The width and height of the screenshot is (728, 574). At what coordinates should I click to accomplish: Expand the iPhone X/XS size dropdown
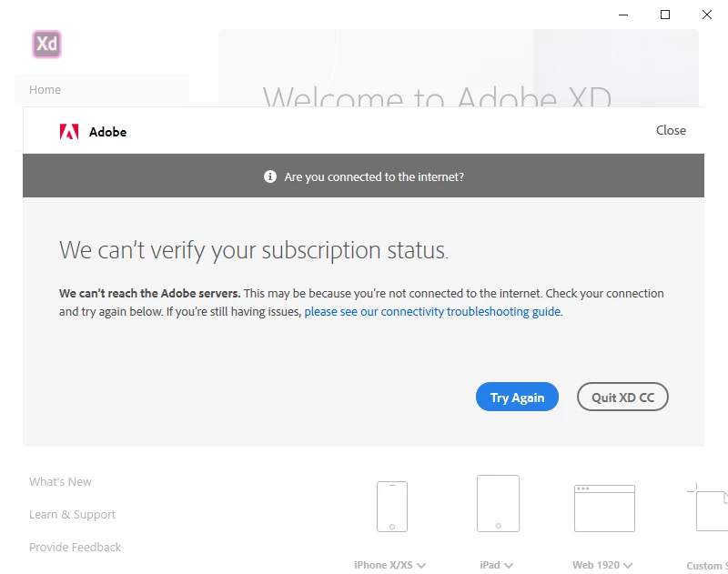[421, 565]
